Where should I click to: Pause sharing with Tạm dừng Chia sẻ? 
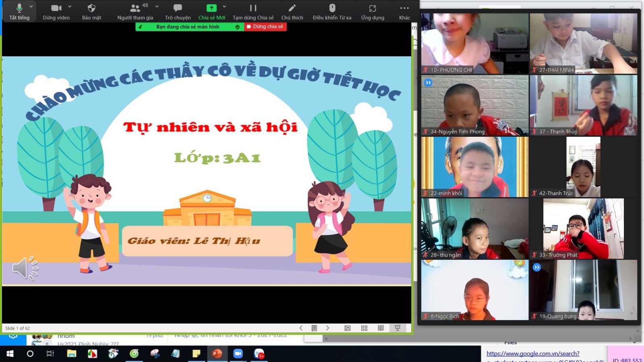tap(253, 11)
